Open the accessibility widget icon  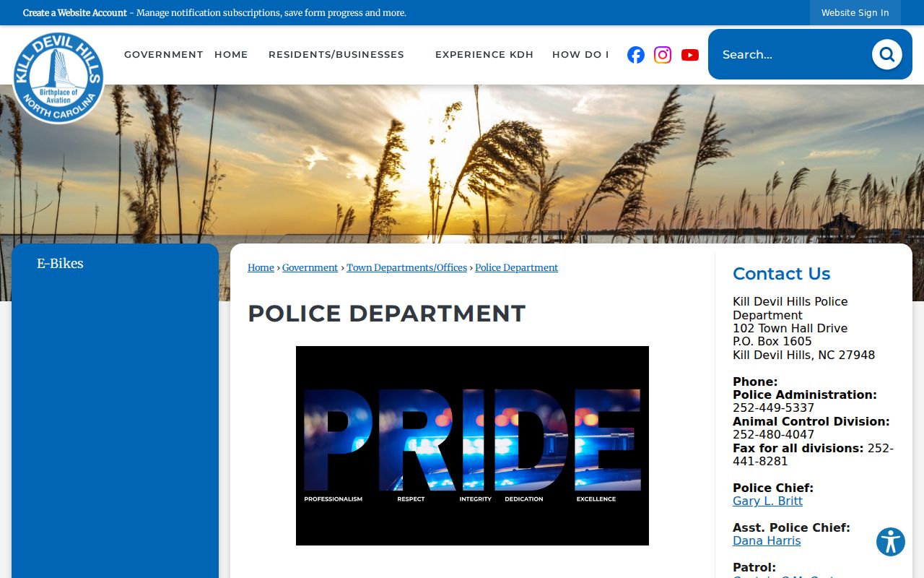coord(891,542)
